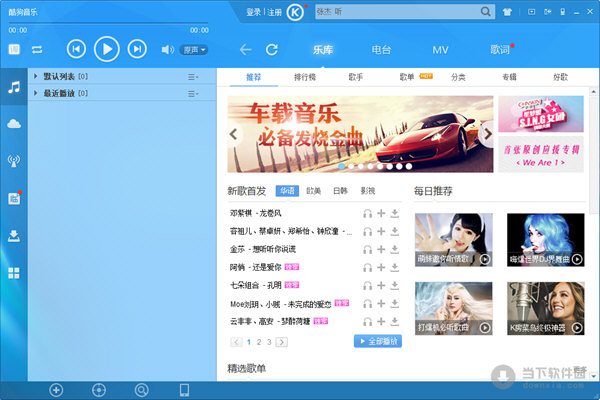
Task: Filter new songs by 影视
Action: tap(368, 191)
